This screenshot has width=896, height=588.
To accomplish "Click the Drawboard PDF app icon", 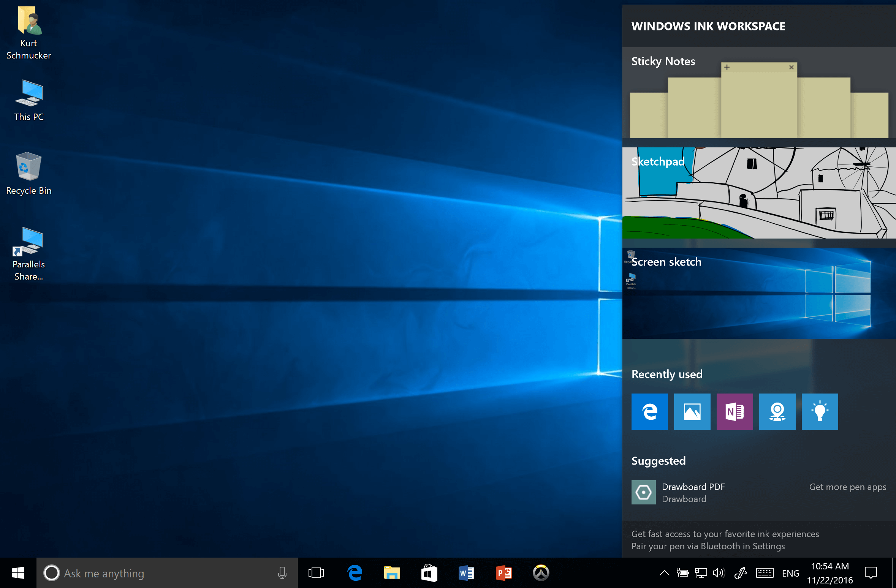I will [x=644, y=492].
